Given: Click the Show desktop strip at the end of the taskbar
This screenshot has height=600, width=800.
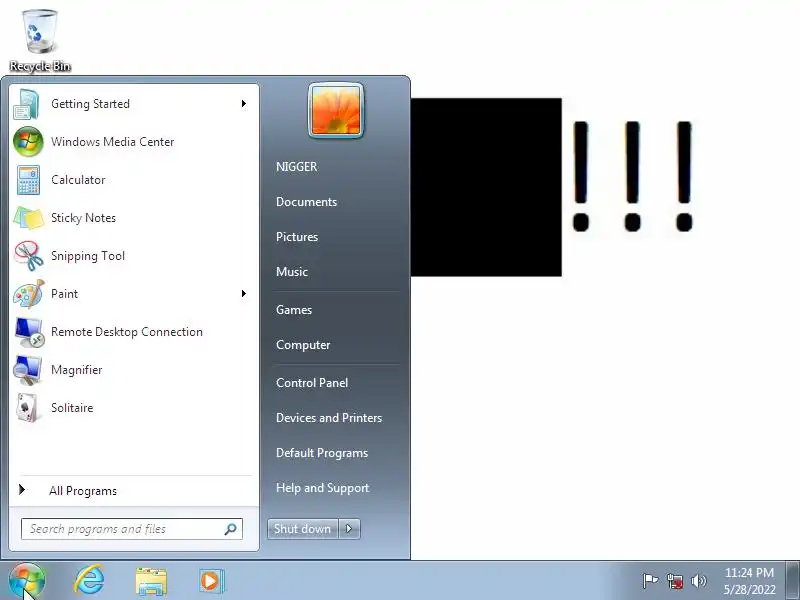Looking at the screenshot, I should 793,581.
